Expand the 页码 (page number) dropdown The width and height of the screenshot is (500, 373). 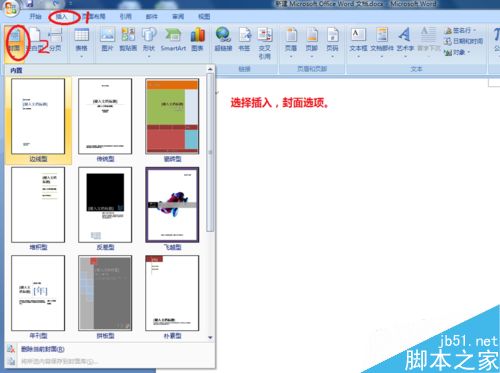[x=332, y=43]
